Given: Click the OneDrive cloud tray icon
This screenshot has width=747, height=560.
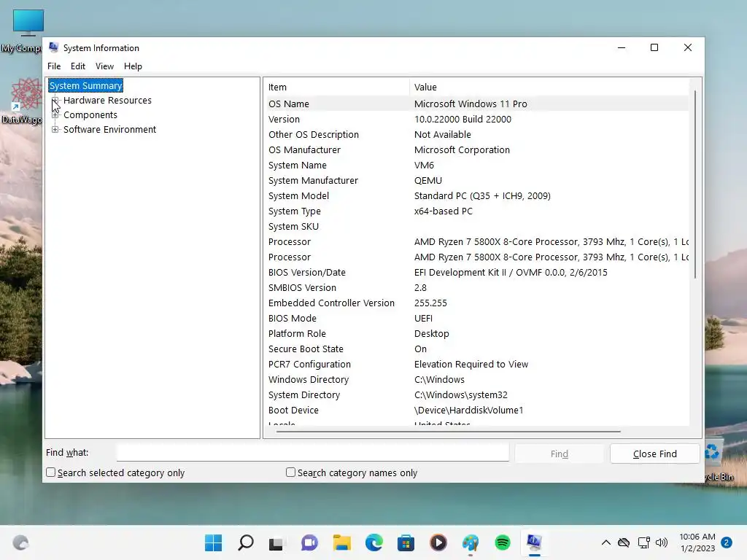Looking at the screenshot, I should tap(624, 542).
